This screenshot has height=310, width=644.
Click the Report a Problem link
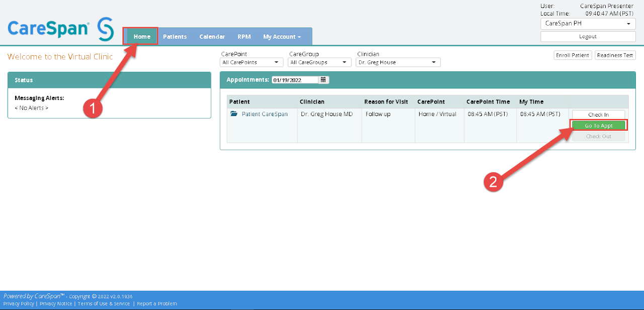click(157, 303)
